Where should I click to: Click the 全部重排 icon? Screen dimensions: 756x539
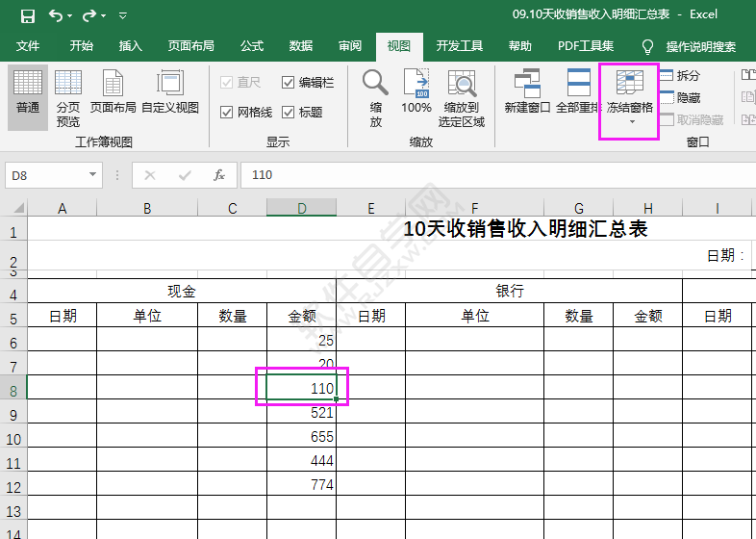point(579,90)
